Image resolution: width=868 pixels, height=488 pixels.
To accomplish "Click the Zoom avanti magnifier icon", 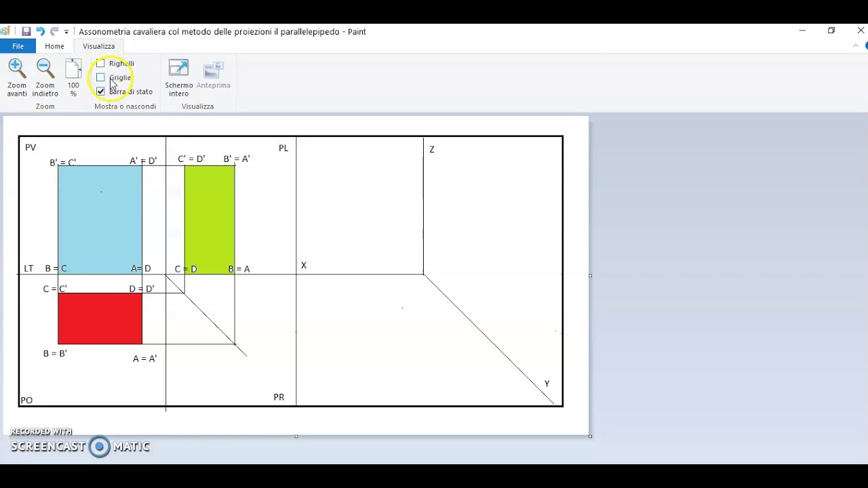I will pyautogui.click(x=17, y=68).
